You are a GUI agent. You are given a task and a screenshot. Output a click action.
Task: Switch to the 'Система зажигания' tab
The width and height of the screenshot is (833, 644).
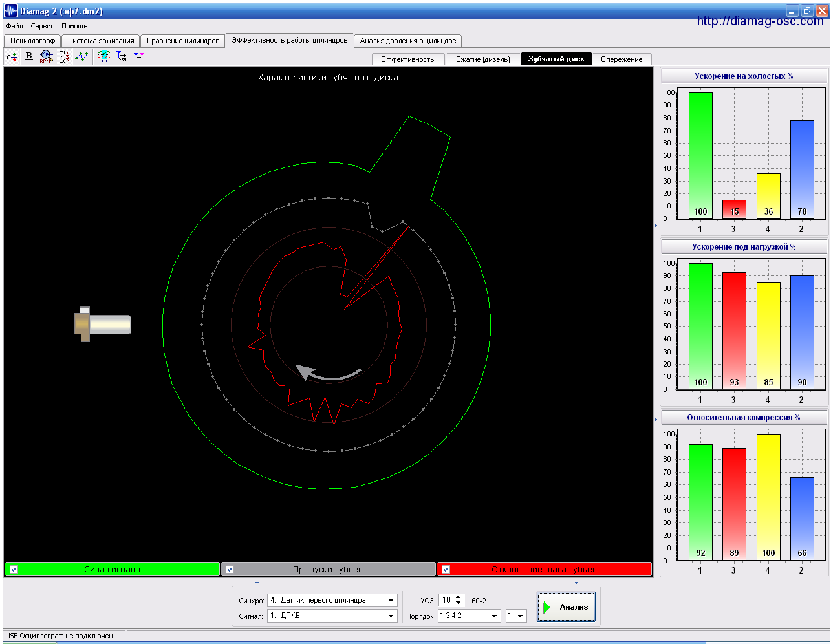click(x=101, y=41)
